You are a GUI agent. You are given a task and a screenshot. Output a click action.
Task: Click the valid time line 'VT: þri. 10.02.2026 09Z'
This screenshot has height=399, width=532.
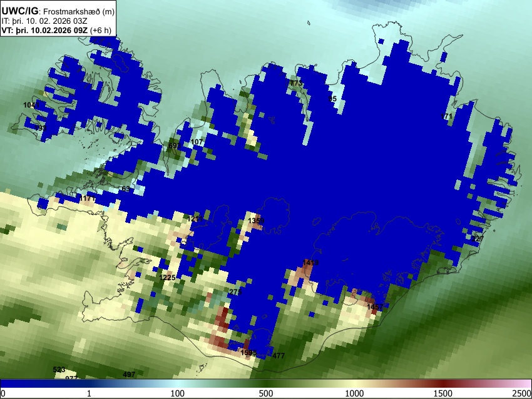pyautogui.click(x=45, y=30)
